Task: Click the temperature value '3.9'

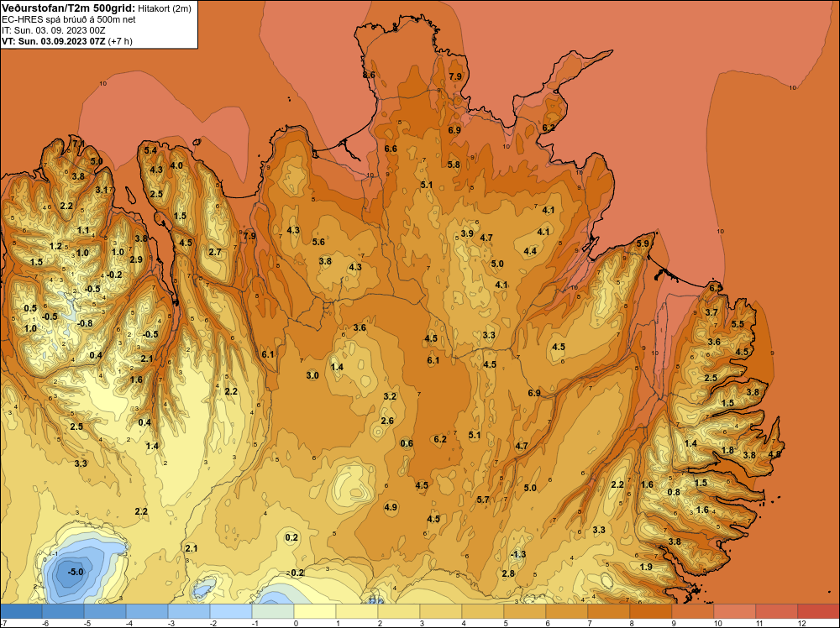Action: pyautogui.click(x=467, y=233)
